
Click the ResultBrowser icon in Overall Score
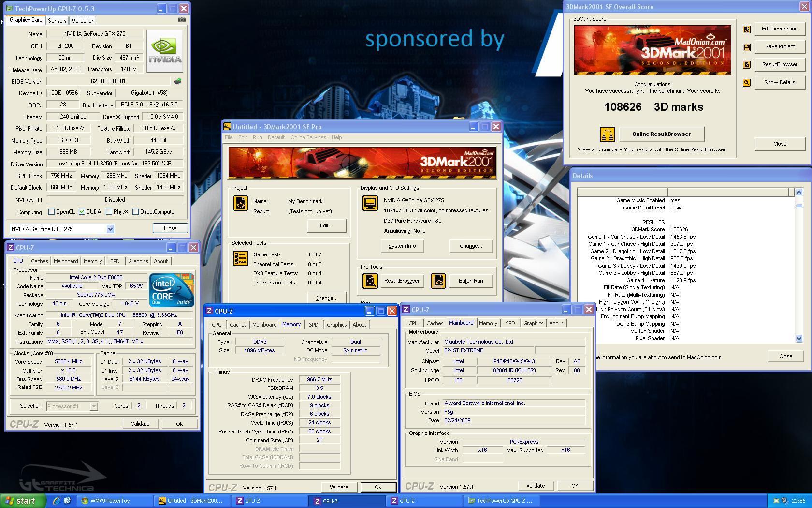747,65
